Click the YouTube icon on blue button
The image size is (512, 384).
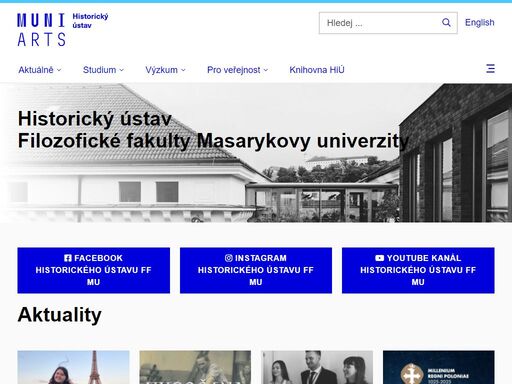click(379, 258)
